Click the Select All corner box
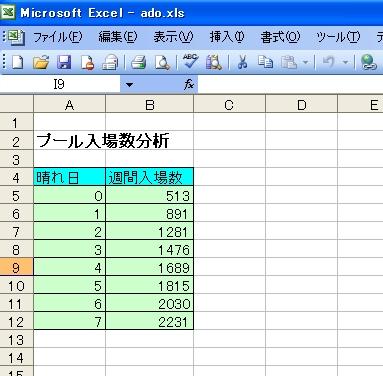This screenshot has height=376, width=383. (16, 104)
